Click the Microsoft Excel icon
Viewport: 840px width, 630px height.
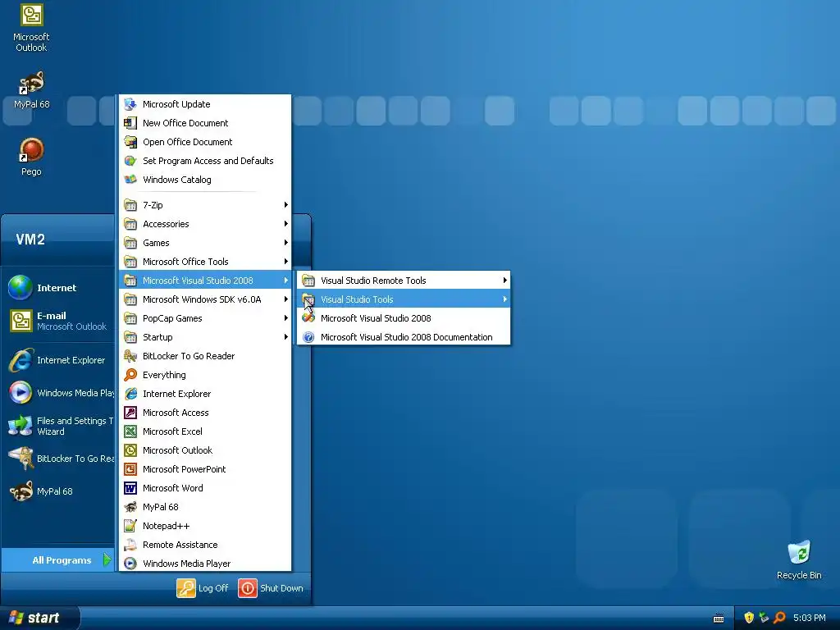(x=130, y=431)
